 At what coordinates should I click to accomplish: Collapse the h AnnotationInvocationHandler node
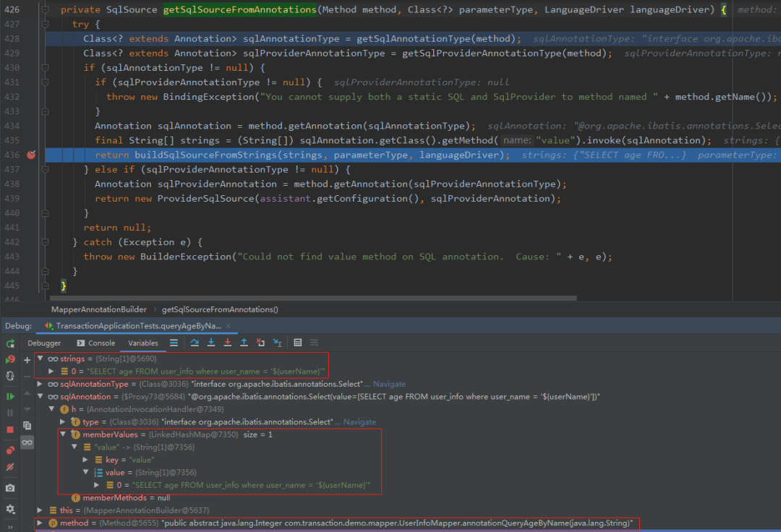pyautogui.click(x=51, y=409)
